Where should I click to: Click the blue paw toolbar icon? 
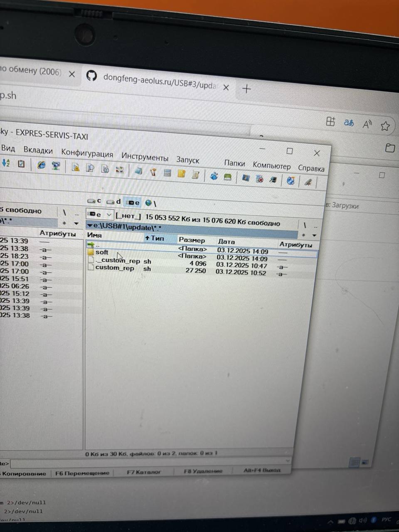(x=214, y=176)
